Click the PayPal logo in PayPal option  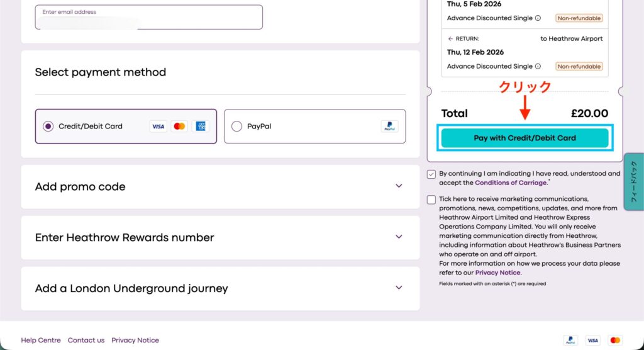click(389, 127)
